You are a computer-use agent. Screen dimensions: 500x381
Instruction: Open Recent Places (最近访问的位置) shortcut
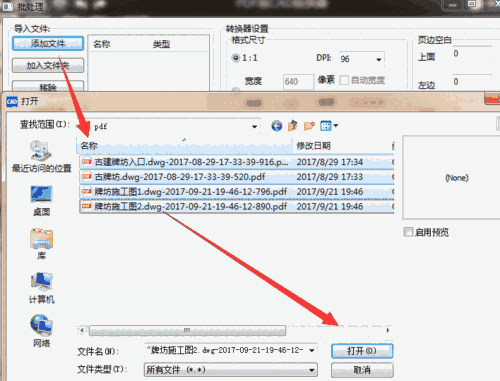click(x=41, y=157)
